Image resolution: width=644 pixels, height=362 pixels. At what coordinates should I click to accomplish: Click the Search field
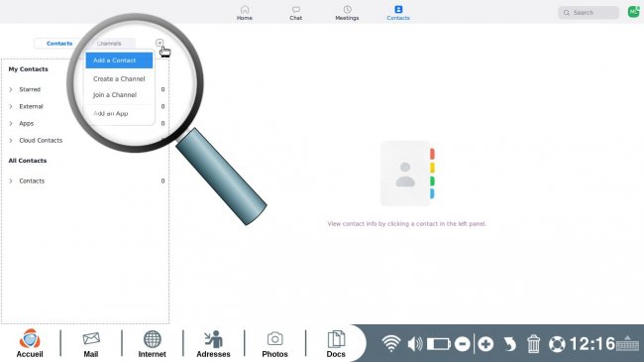pyautogui.click(x=589, y=13)
